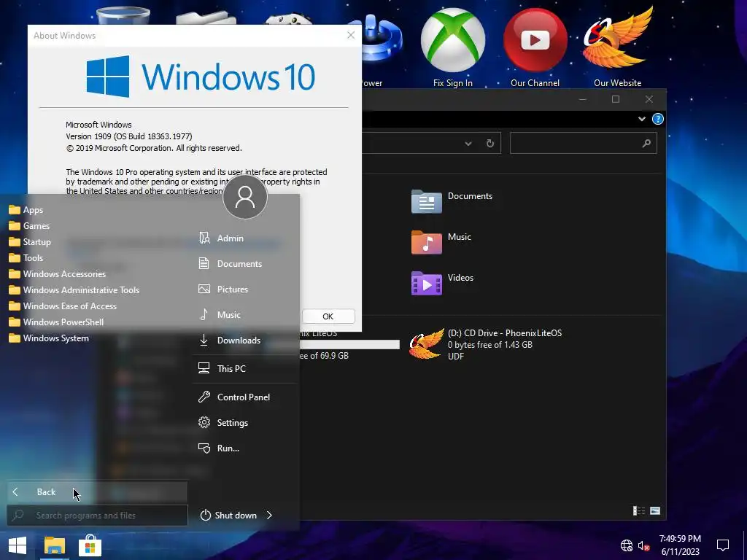
Task: Open File Explorer from taskbar
Action: (54, 545)
